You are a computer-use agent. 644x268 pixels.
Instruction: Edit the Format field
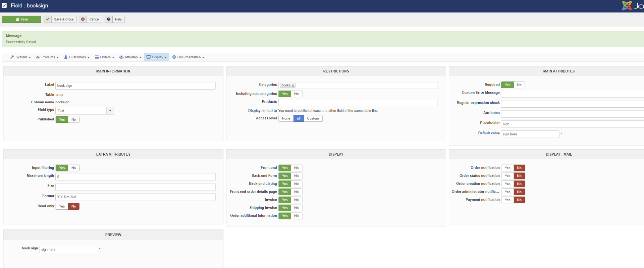[136, 197]
